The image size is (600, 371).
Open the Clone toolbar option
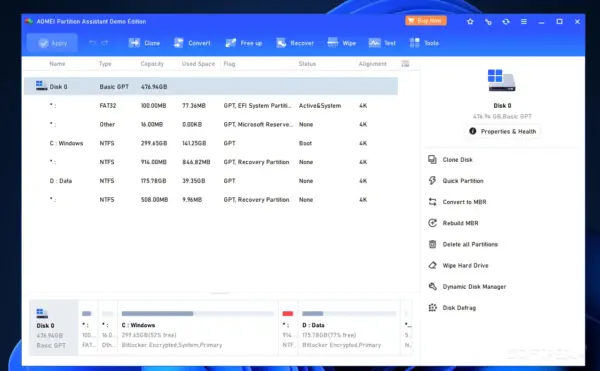point(144,43)
